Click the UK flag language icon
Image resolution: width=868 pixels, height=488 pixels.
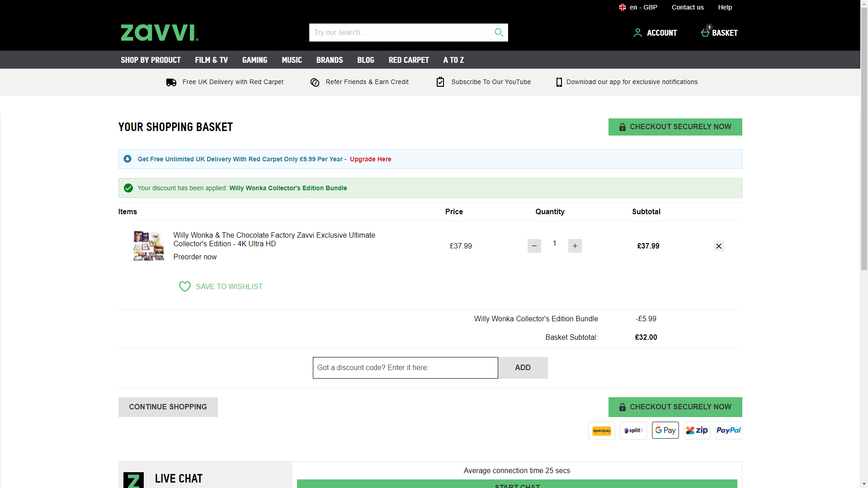(623, 7)
